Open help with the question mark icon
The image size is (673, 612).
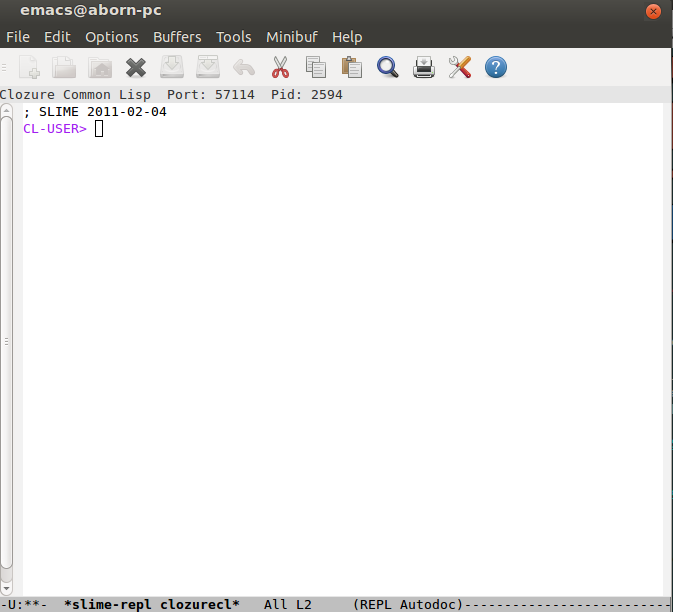[x=496, y=68]
